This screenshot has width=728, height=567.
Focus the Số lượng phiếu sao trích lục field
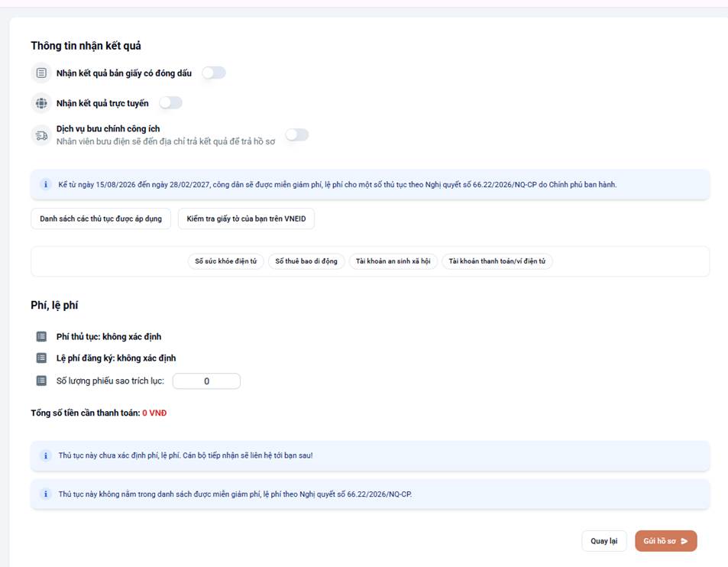point(206,381)
